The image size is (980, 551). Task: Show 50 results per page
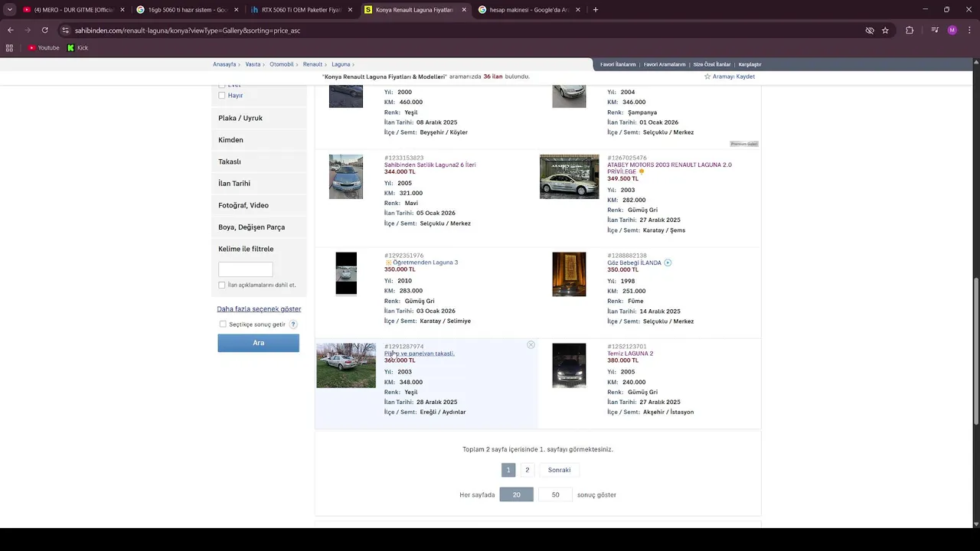point(555,494)
